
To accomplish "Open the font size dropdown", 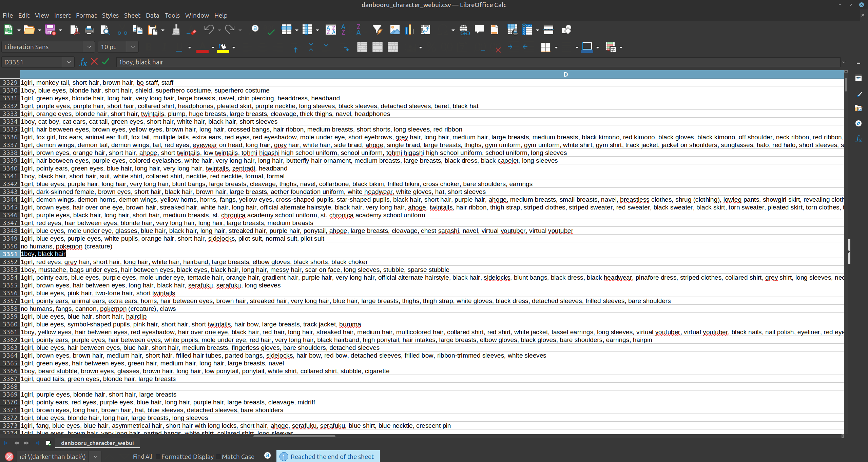I will (x=133, y=47).
